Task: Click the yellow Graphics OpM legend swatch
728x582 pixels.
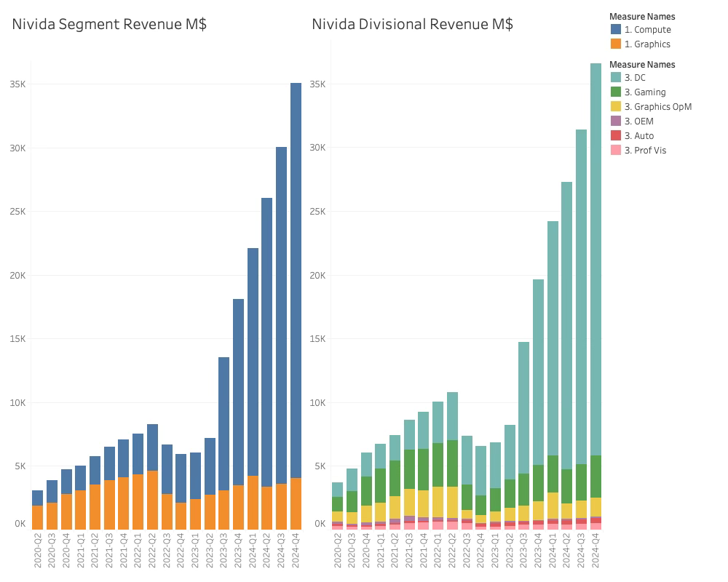Action: click(616, 106)
